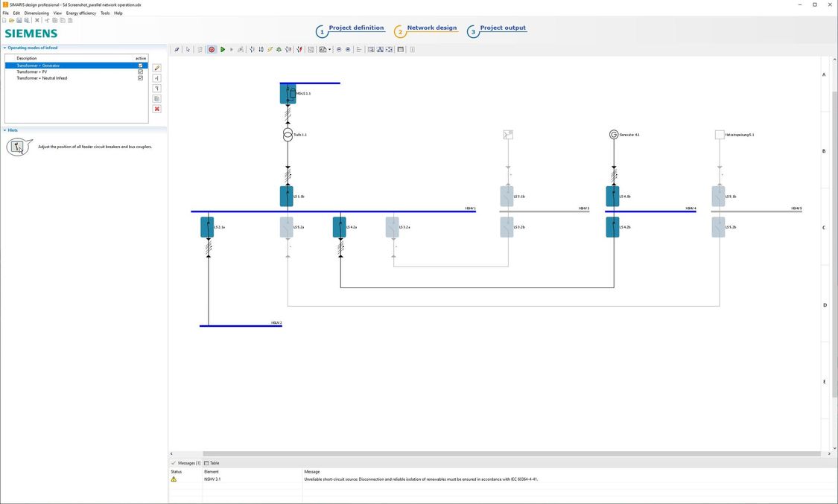Collapse the Operating modes of infeed section

click(4, 47)
